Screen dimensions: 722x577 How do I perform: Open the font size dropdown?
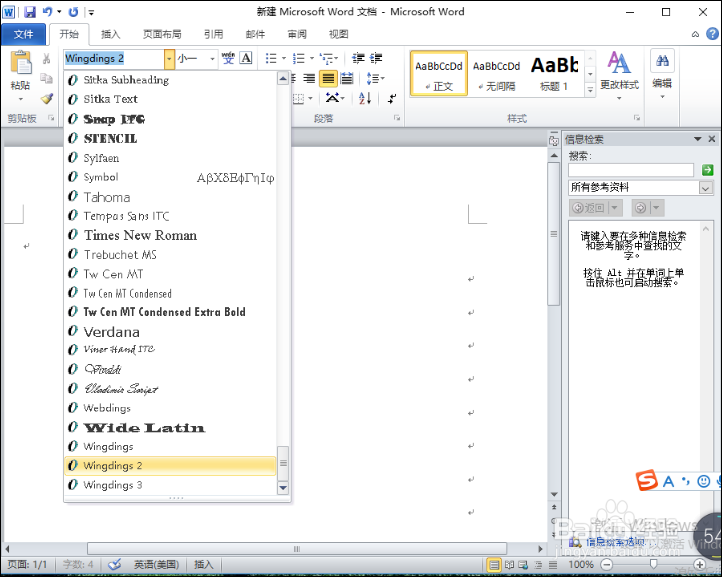pyautogui.click(x=212, y=58)
